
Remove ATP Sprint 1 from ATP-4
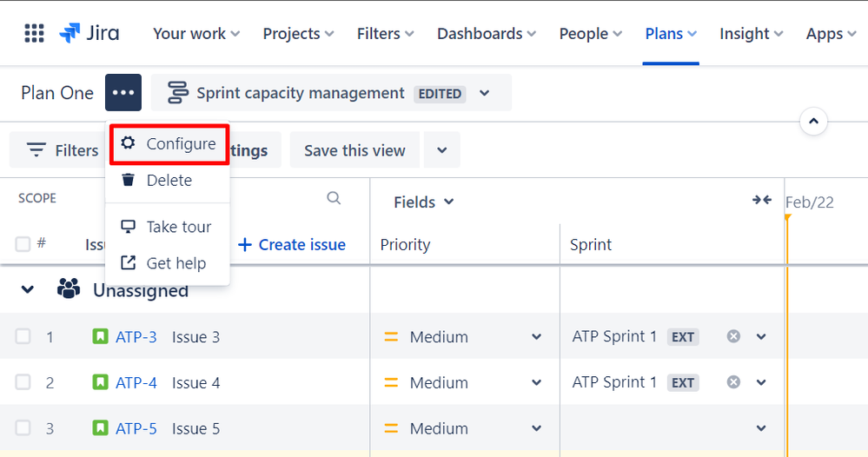733,381
